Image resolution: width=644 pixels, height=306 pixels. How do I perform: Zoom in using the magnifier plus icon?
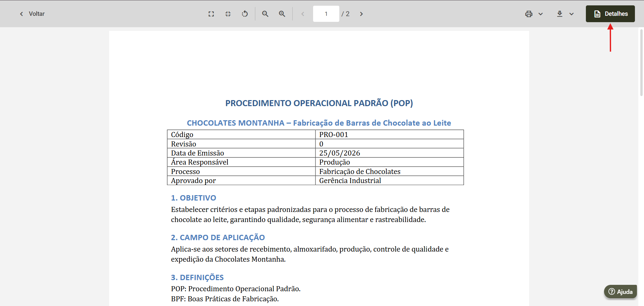(x=282, y=14)
